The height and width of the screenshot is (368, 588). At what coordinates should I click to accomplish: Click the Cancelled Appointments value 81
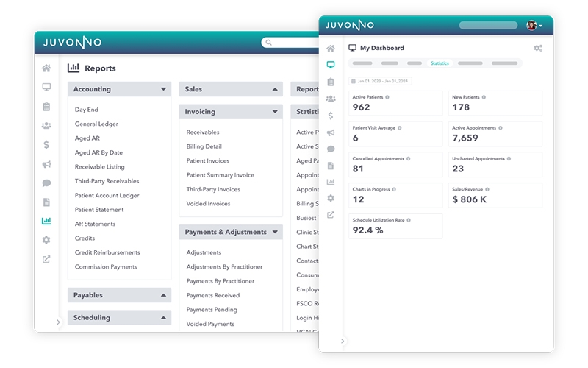(x=358, y=169)
